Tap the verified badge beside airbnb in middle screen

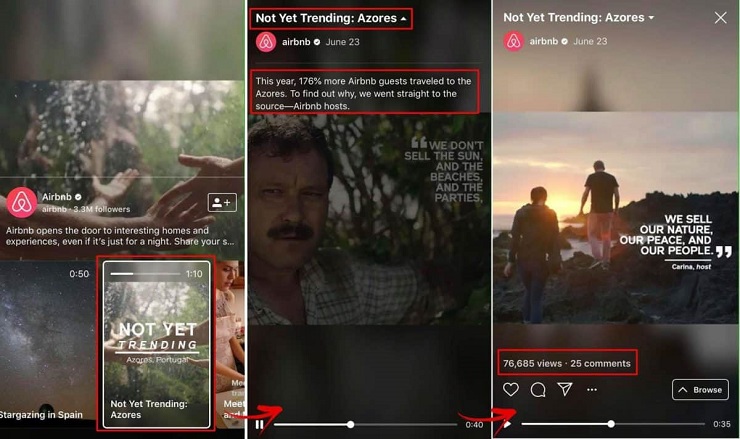tap(317, 42)
